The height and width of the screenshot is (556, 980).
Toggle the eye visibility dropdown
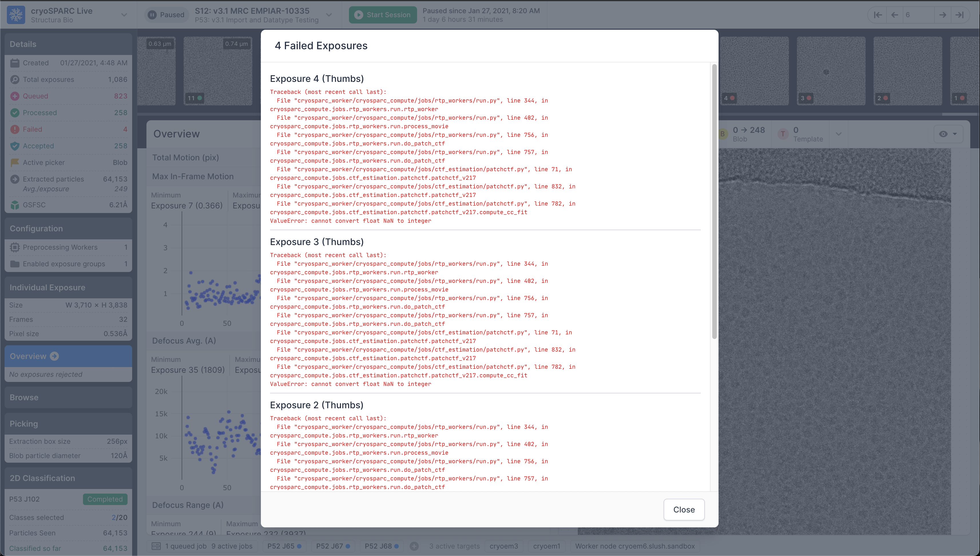tap(948, 134)
